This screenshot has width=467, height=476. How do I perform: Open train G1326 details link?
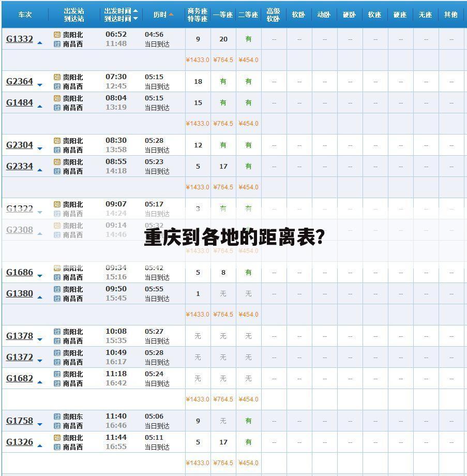tap(20, 442)
